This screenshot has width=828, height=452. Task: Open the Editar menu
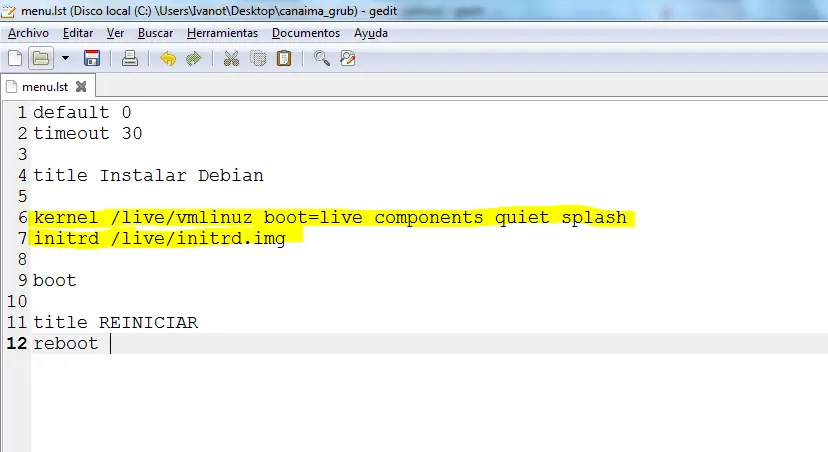coord(78,33)
